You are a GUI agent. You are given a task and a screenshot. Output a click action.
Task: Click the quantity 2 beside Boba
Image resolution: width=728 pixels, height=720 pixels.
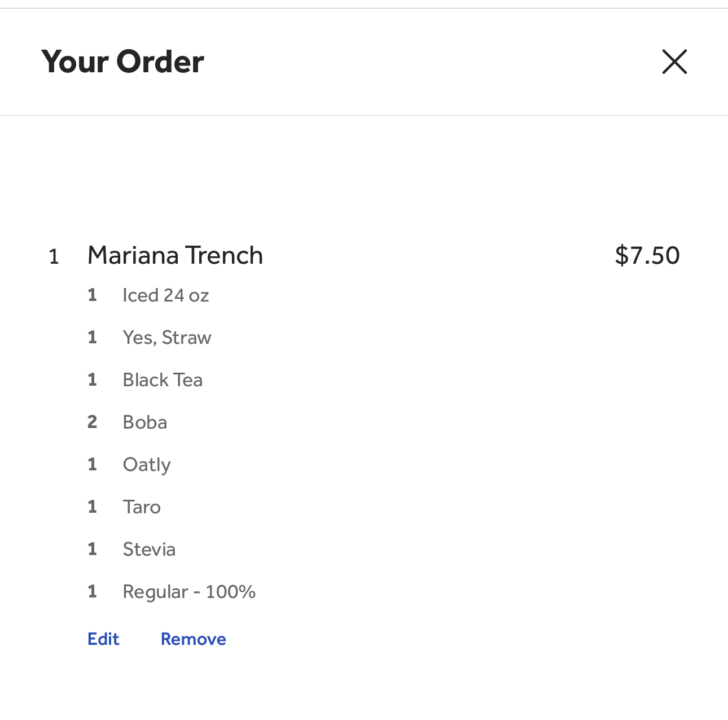click(92, 422)
